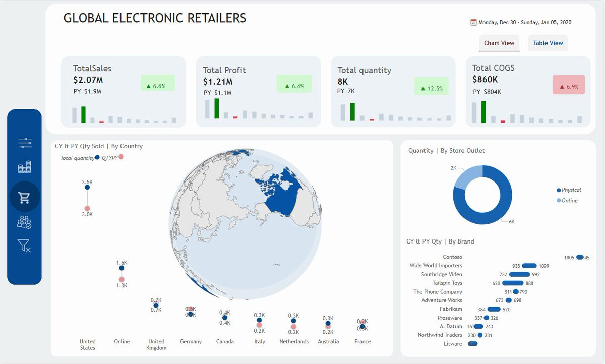Select the green bar in Total COGS sparkline
605x364 pixels.
point(483,112)
